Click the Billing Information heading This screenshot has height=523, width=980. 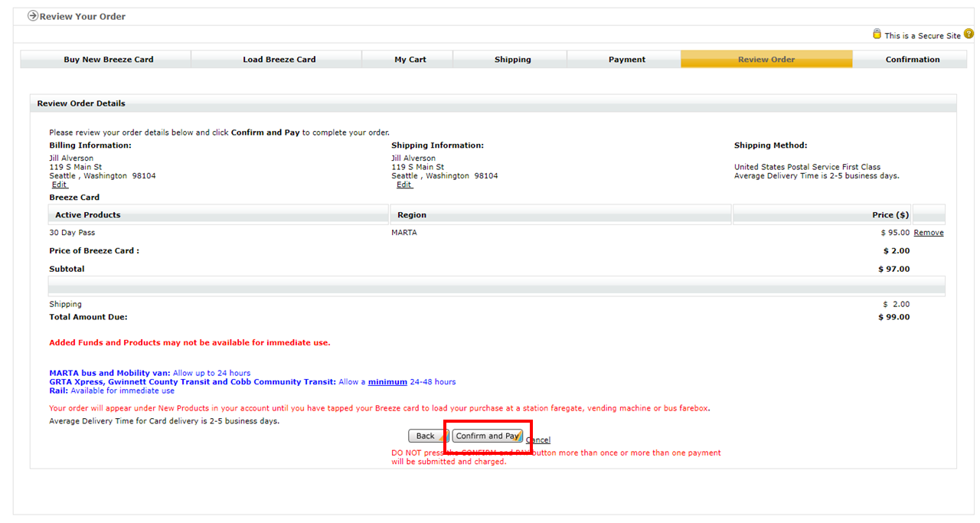[90, 145]
